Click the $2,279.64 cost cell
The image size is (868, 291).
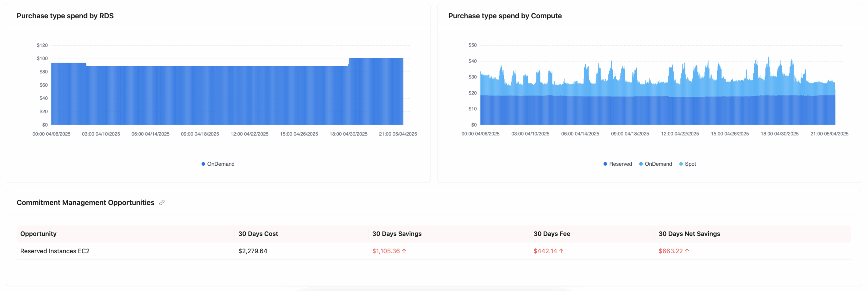253,251
